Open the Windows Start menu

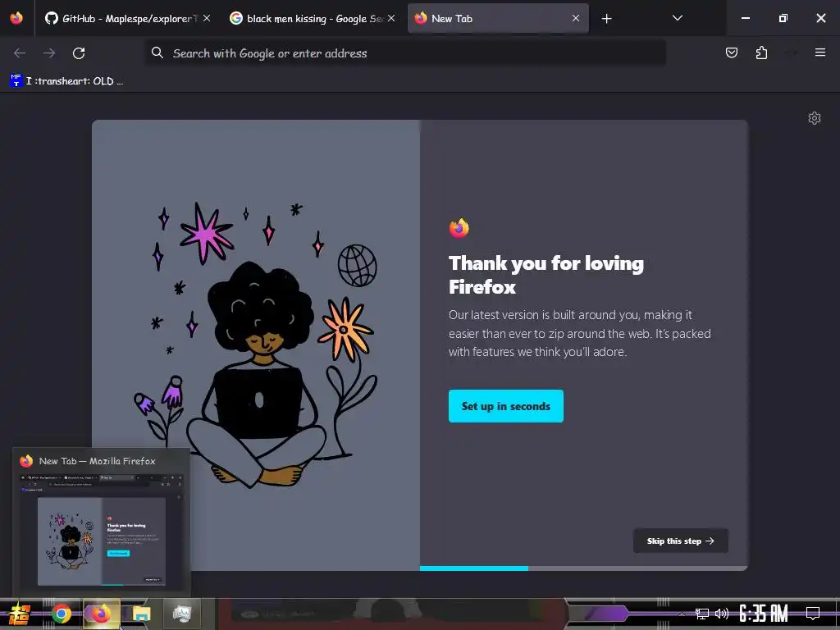19,614
